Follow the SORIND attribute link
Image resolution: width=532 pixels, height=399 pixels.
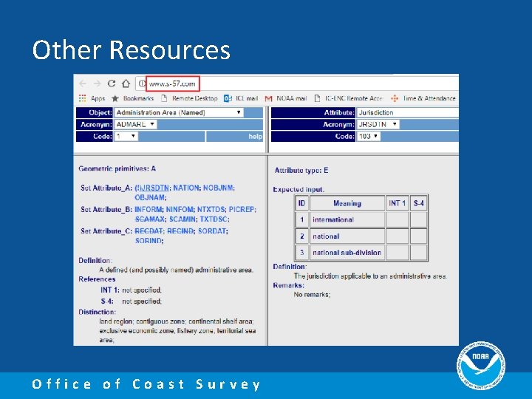tap(149, 241)
